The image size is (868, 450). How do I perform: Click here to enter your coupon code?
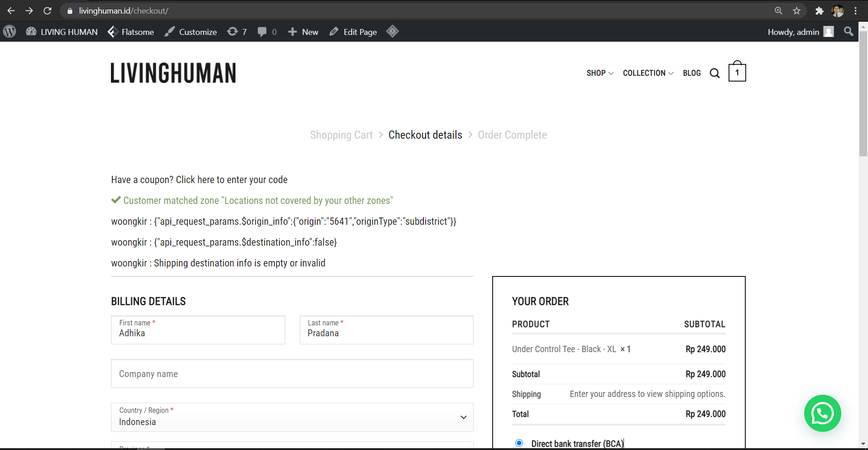point(231,180)
